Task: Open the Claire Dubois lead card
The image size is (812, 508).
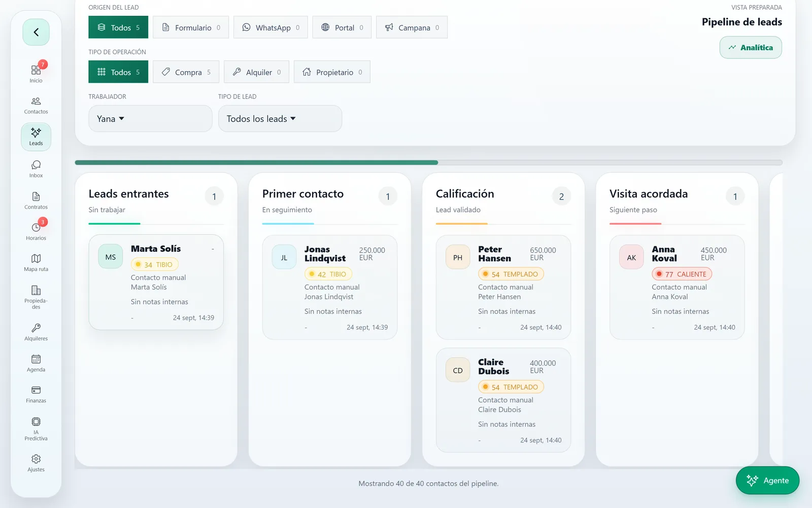Action: pos(503,400)
